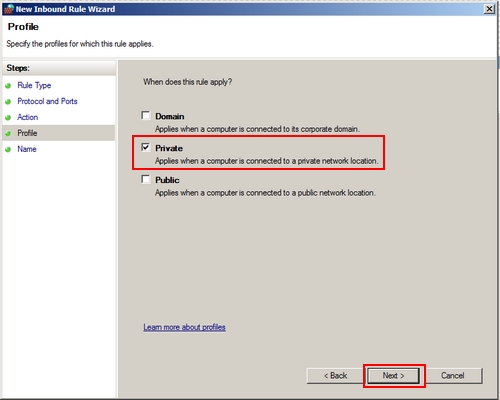Uncheck the Private profile checkbox
500x400 pixels.
[x=146, y=147]
